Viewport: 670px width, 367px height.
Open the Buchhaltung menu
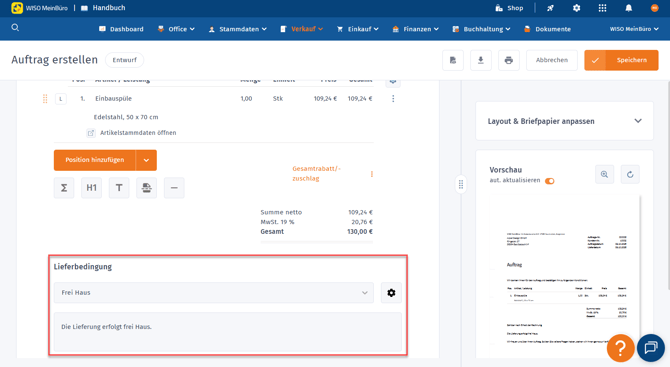click(x=482, y=29)
